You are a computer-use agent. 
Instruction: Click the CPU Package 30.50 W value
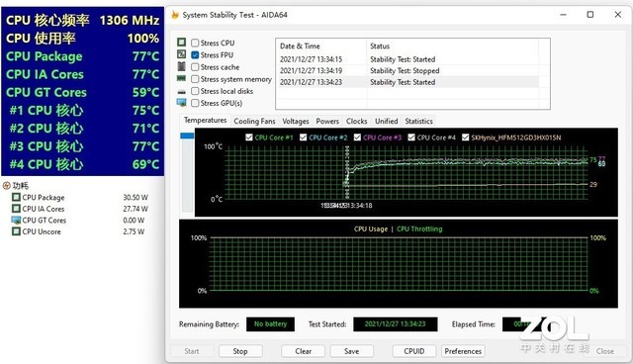tap(136, 198)
